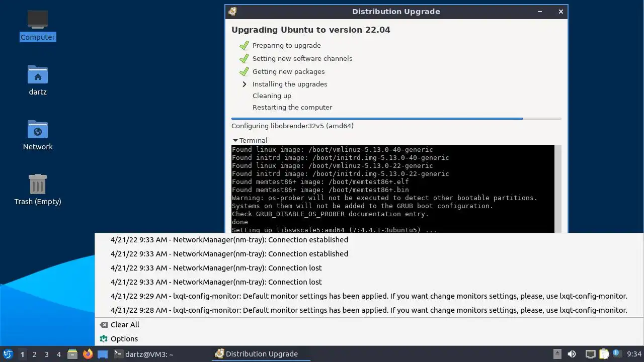The width and height of the screenshot is (644, 362).
Task: Click the Check GRUB_DISABLE_OS_PROBER terminal line
Action: [x=331, y=214]
